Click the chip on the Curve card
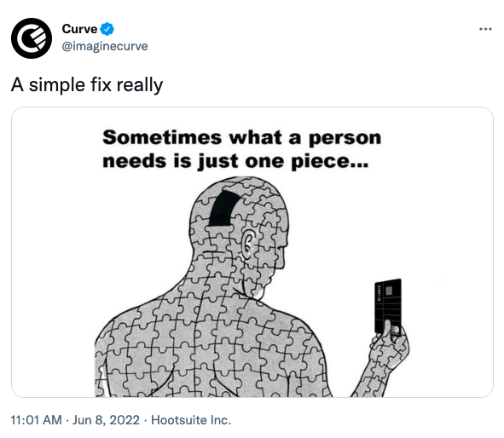The width and height of the screenshot is (504, 438). pos(389,291)
